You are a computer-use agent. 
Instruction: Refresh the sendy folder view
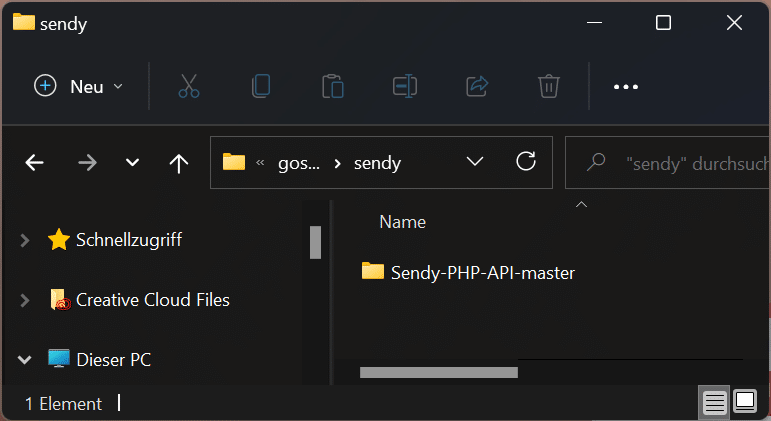526,161
